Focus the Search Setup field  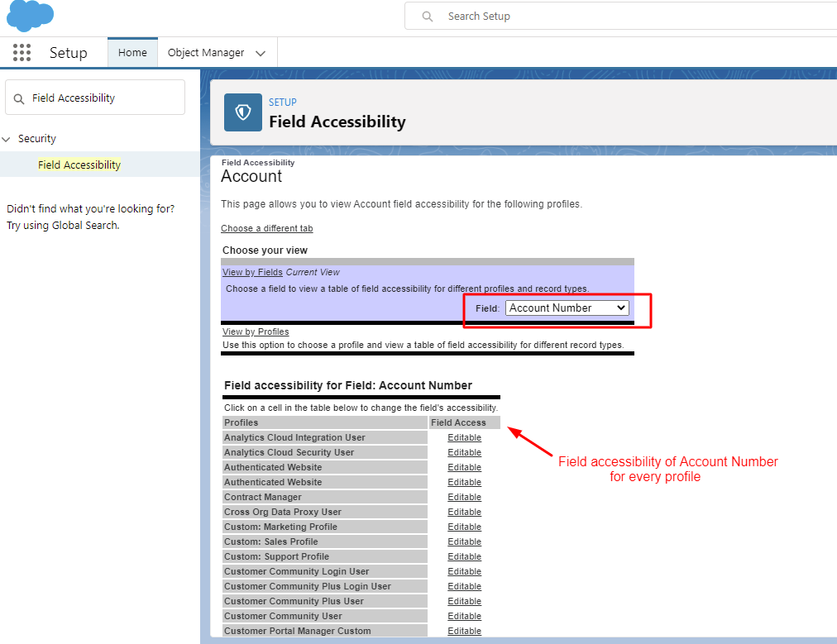[621, 16]
